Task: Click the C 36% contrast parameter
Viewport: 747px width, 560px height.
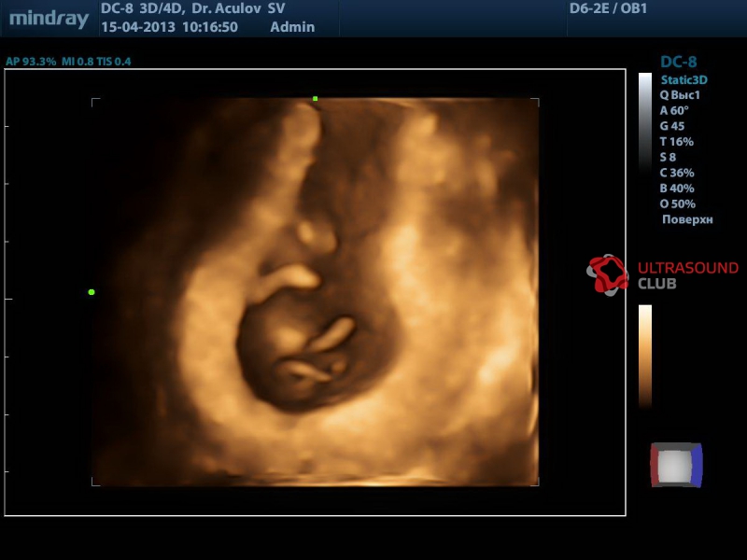Action: [677, 173]
